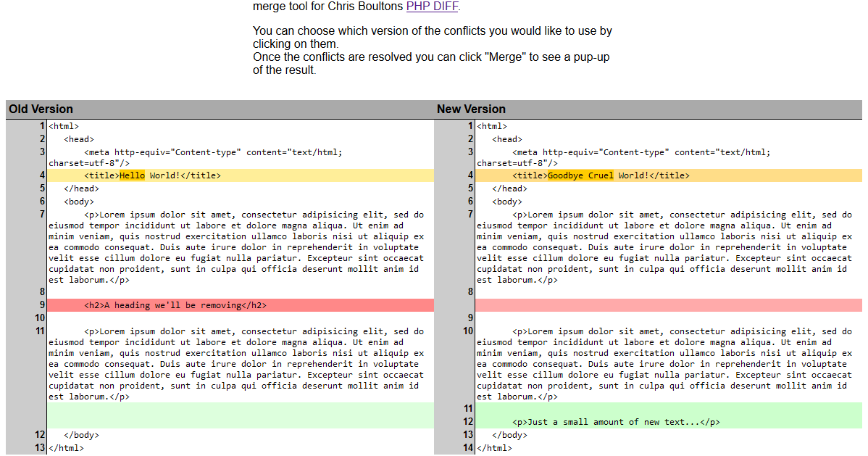Click the New Version column header
Viewport: 868px width, 456px height.
tap(472, 109)
